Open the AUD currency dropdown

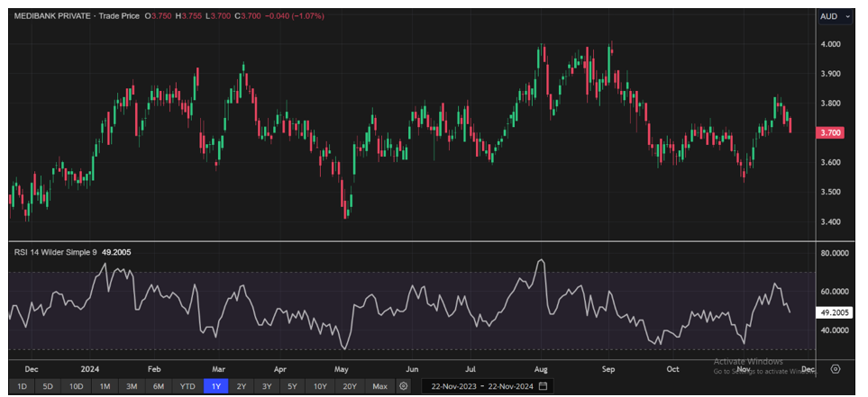coord(835,16)
